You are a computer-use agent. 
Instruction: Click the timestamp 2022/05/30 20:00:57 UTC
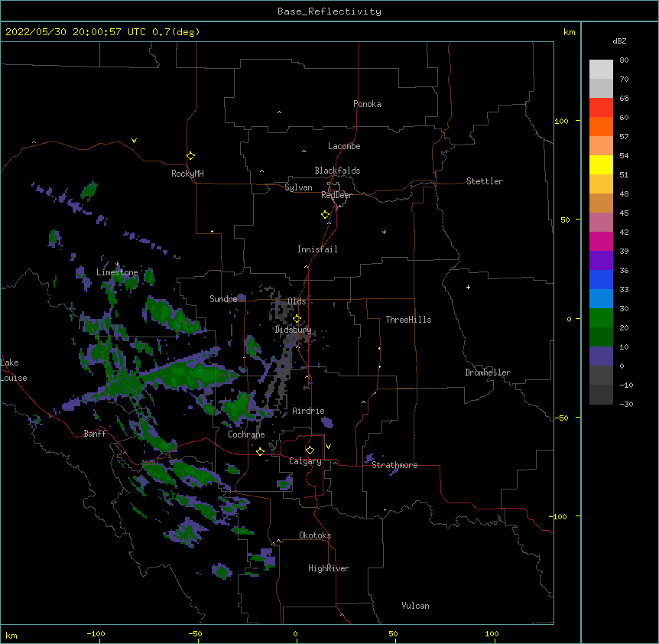tap(76, 32)
